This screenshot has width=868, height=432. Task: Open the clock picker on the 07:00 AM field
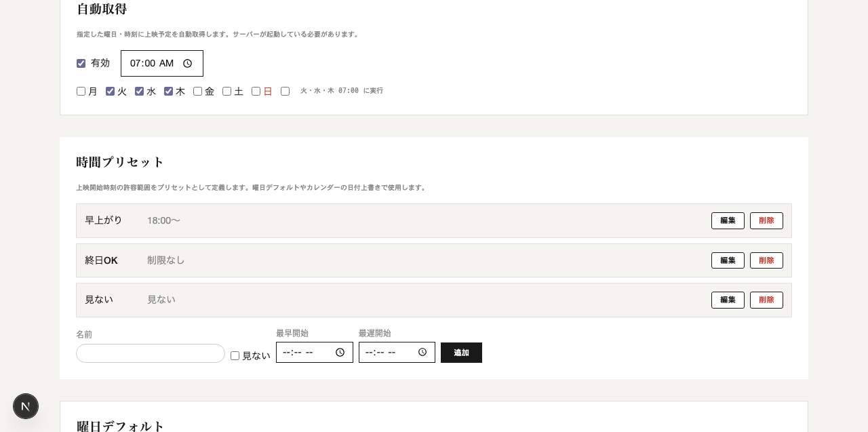(x=187, y=63)
